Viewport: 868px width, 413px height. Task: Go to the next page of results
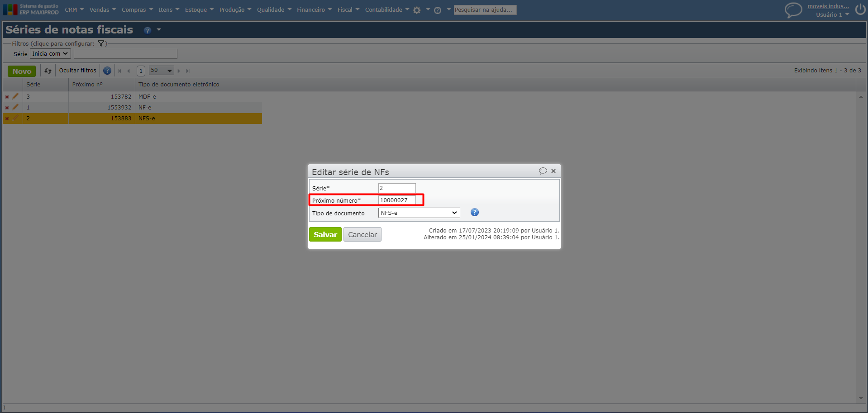pos(179,71)
